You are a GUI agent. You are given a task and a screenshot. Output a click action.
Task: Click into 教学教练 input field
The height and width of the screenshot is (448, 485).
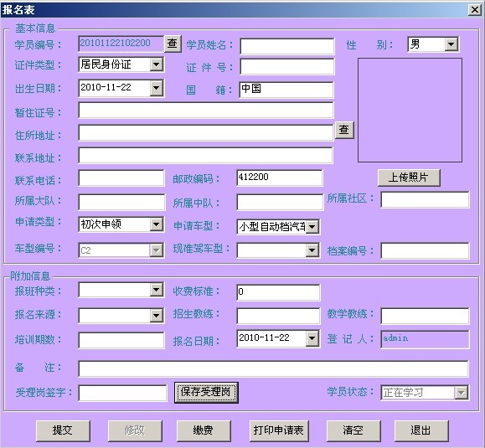425,316
